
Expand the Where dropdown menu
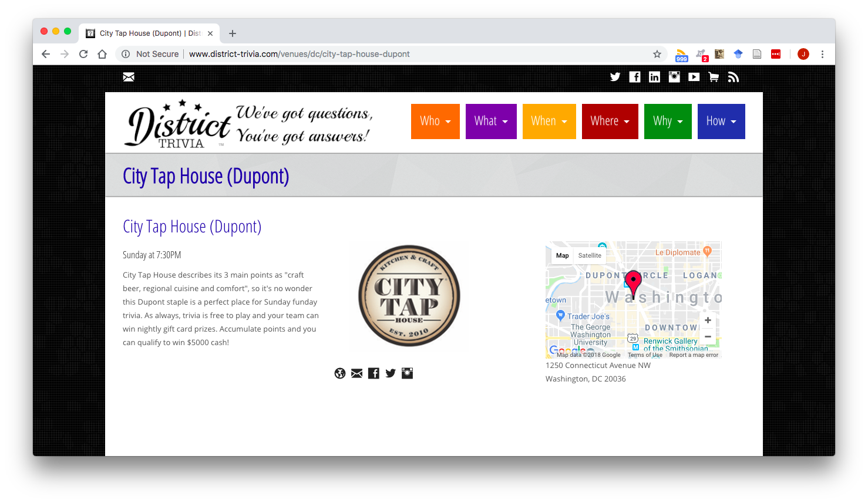pyautogui.click(x=610, y=121)
